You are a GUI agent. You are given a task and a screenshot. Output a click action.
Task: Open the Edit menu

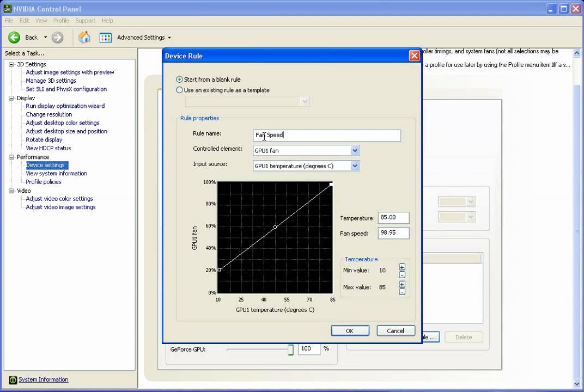pyautogui.click(x=24, y=21)
